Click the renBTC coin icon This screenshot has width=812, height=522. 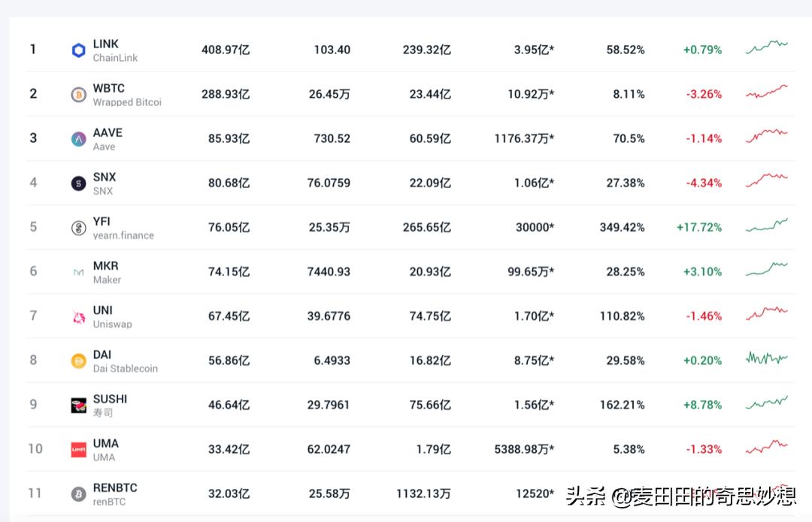78,494
